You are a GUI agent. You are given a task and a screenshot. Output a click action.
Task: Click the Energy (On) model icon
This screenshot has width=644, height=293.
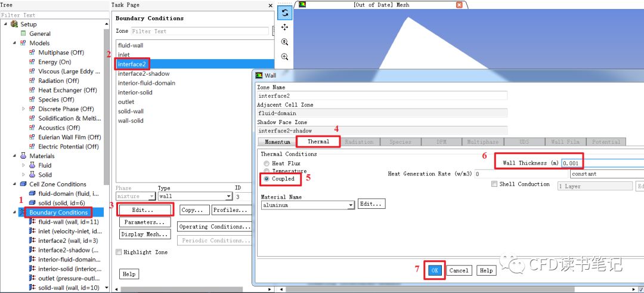click(x=33, y=62)
